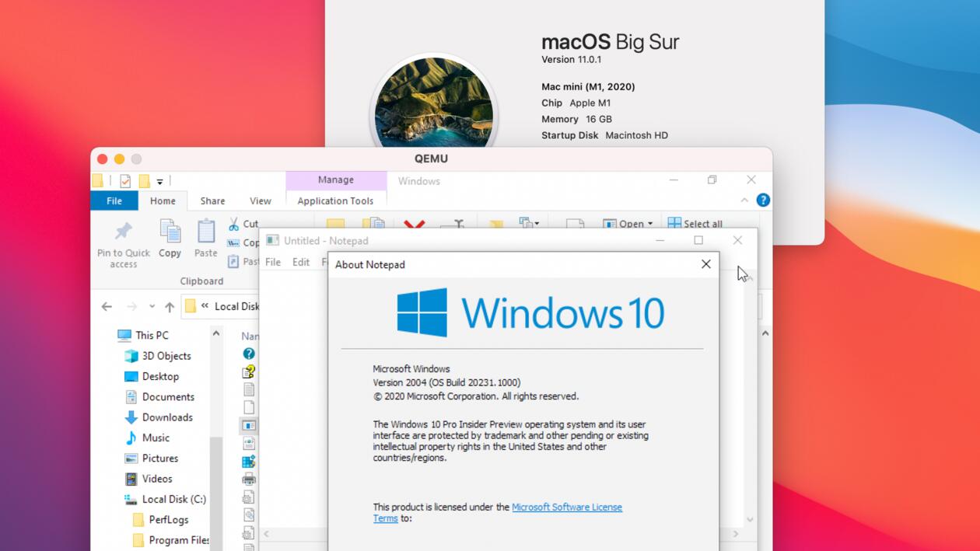980x551 pixels.
Task: Switch to the View ribbon tab
Action: coord(261,201)
